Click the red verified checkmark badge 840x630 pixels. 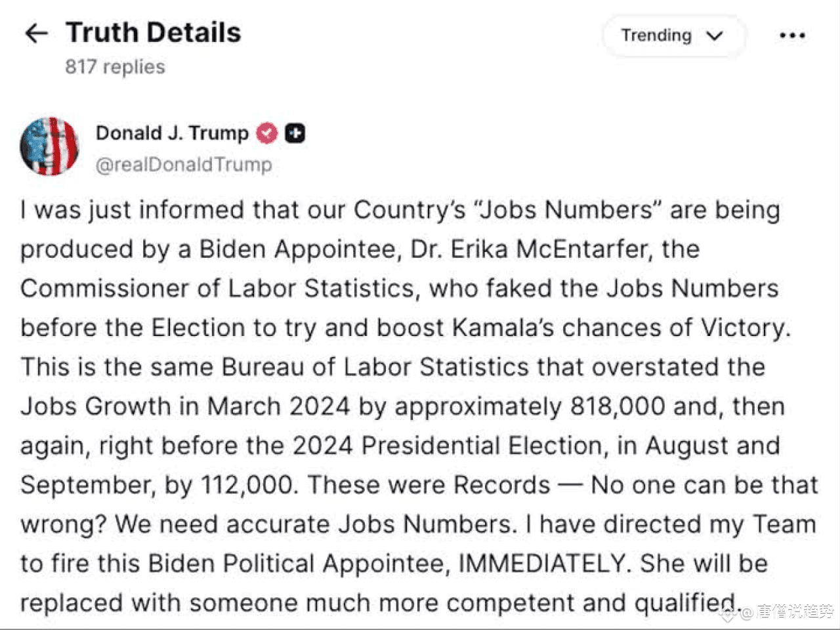pos(266,133)
